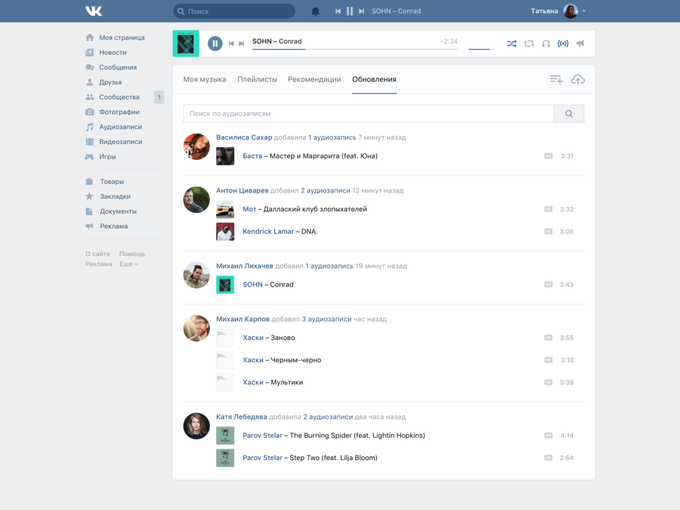This screenshot has height=510, width=680.
Task: Open Василиса Сахар profile link
Action: [244, 137]
